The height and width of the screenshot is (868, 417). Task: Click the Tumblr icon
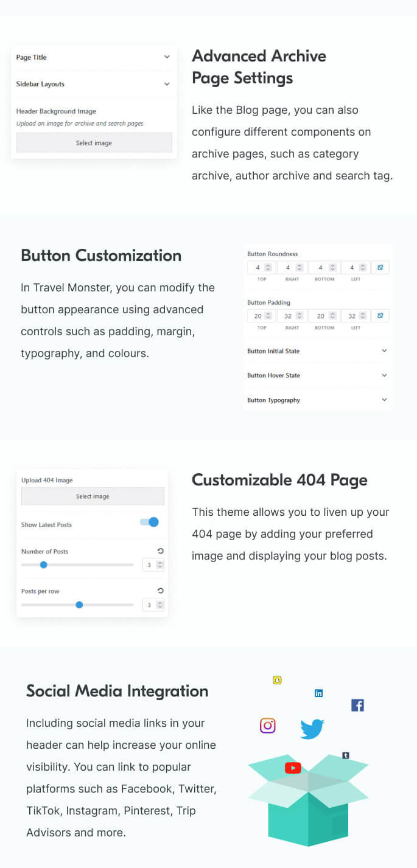(346, 755)
